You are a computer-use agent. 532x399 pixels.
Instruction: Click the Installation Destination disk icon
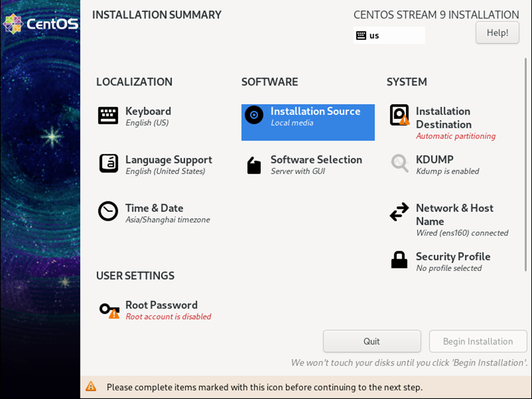click(x=399, y=115)
